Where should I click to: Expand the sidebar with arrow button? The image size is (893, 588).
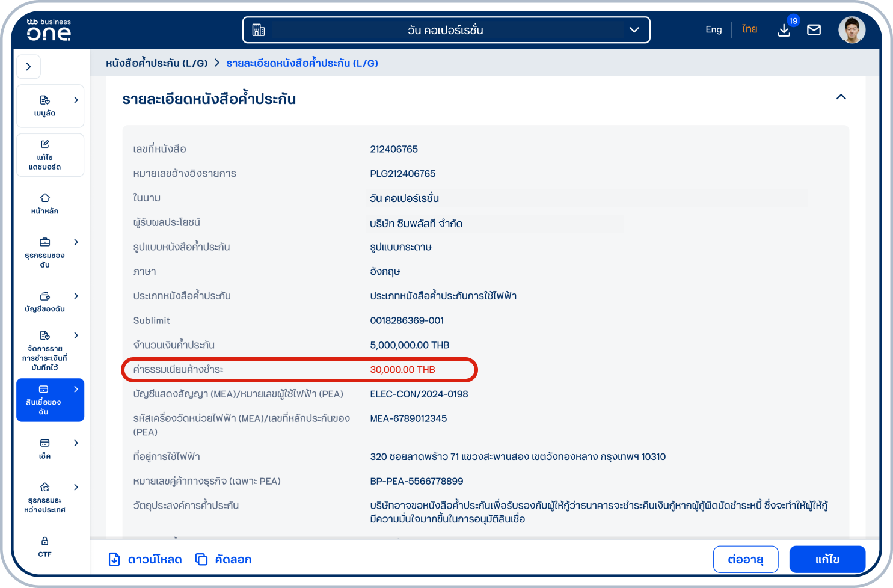[28, 67]
